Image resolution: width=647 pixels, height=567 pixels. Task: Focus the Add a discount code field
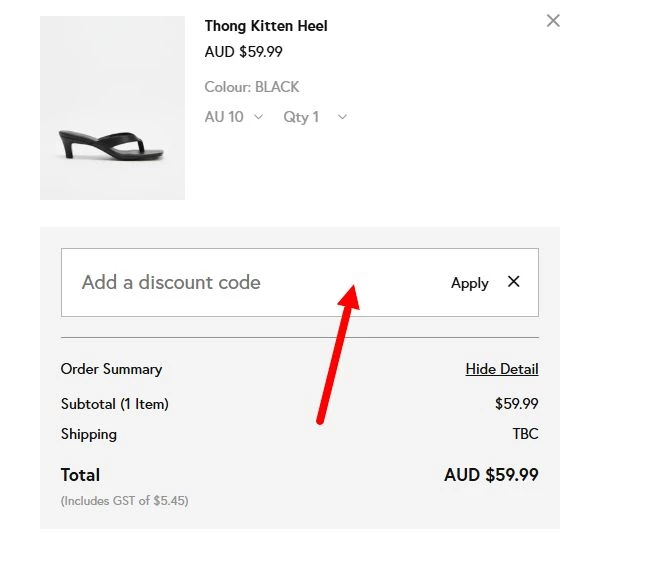(x=250, y=283)
